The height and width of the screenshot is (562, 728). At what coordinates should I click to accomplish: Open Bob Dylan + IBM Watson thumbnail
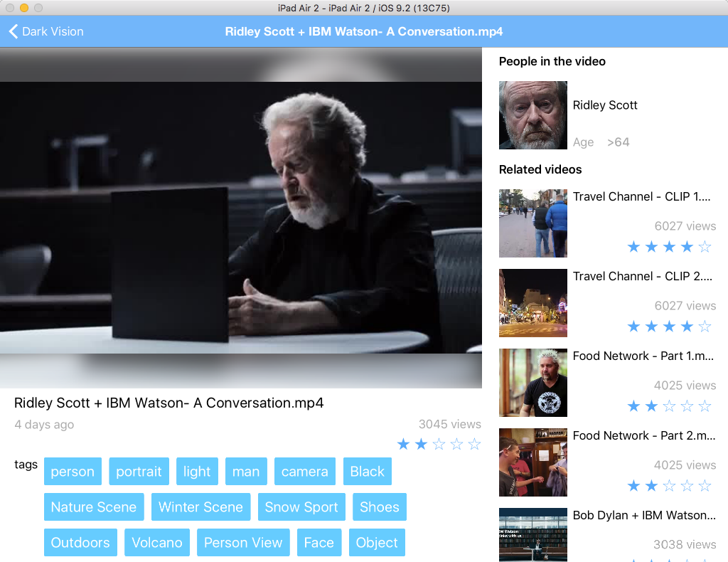tap(533, 534)
